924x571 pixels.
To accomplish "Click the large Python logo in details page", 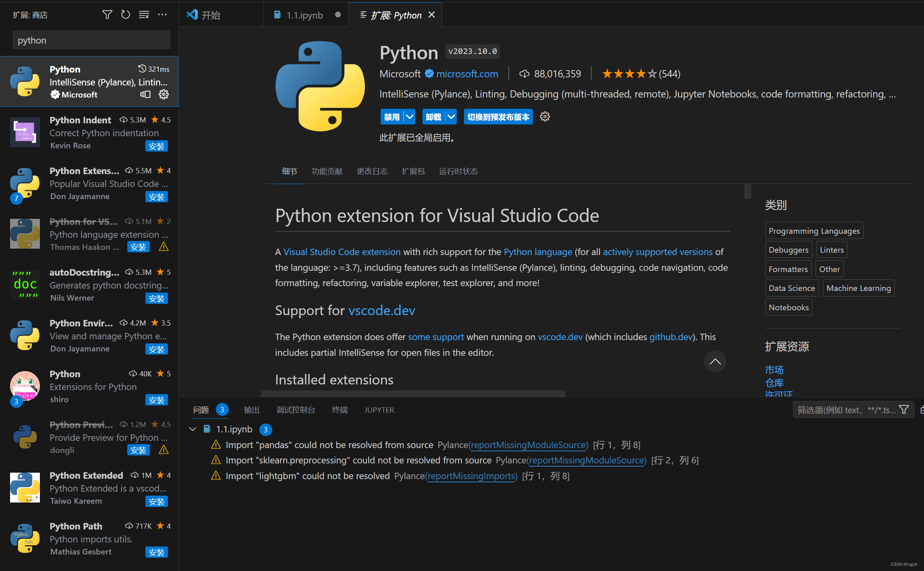I will coord(320,86).
